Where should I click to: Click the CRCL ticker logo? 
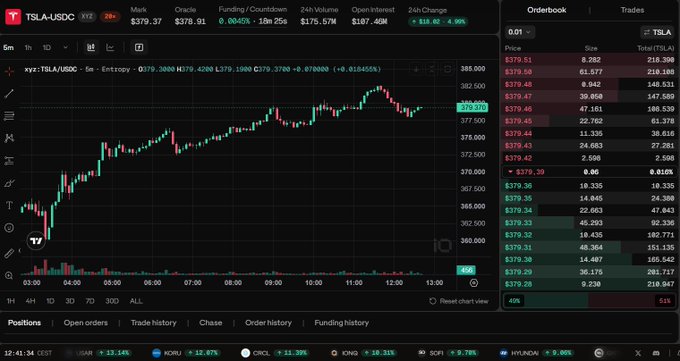tap(246, 353)
